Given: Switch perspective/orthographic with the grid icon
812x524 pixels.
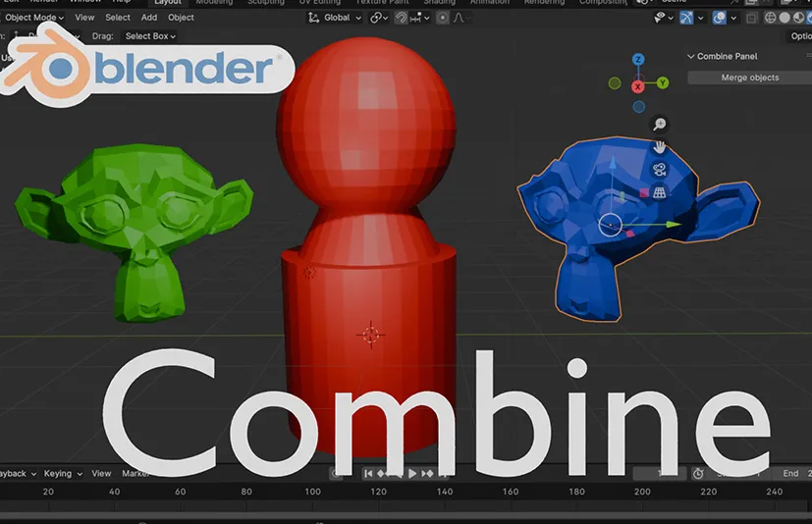Looking at the screenshot, I should (660, 192).
